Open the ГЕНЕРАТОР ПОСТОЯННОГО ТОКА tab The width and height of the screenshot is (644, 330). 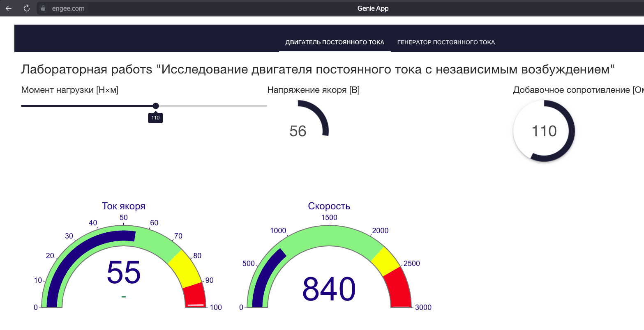pyautogui.click(x=446, y=42)
